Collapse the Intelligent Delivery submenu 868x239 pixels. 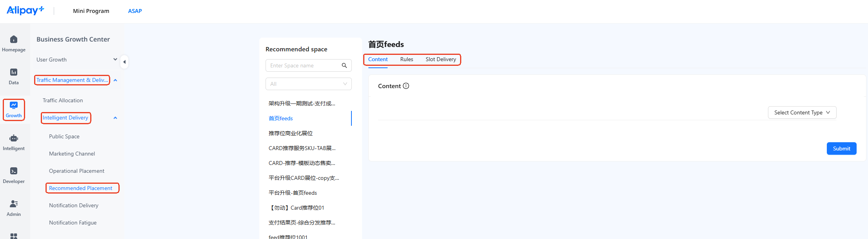115,118
